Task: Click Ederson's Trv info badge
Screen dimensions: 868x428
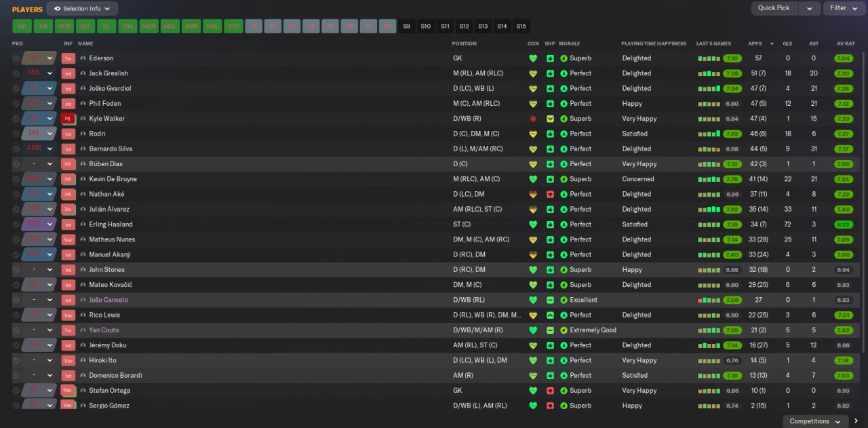Action: (x=68, y=58)
